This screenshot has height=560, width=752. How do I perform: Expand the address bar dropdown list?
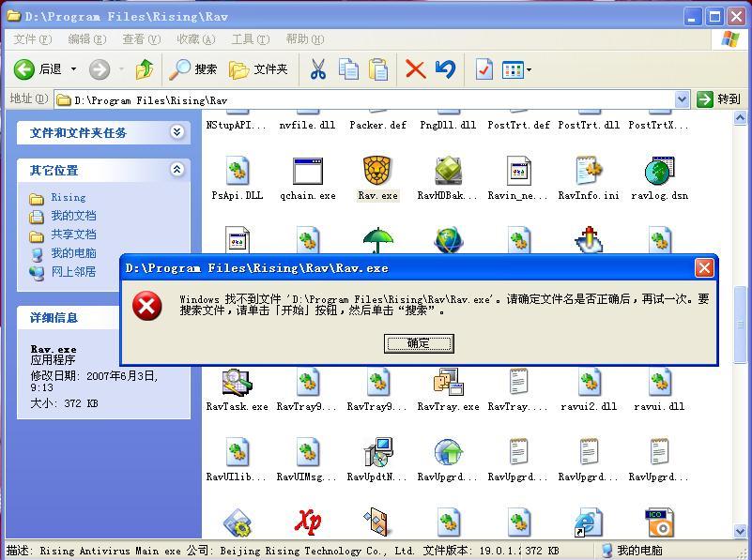[x=682, y=99]
